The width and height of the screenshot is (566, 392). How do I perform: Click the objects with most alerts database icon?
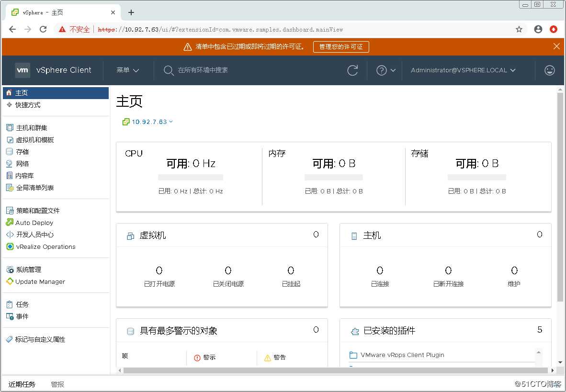130,331
